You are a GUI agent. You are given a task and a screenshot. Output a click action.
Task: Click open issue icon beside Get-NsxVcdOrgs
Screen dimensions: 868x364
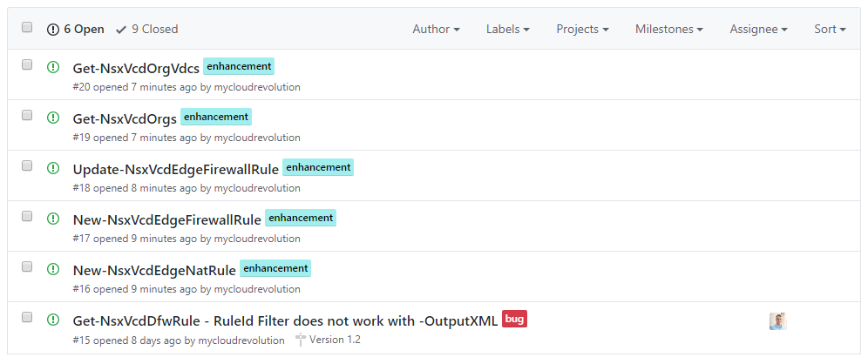(53, 118)
